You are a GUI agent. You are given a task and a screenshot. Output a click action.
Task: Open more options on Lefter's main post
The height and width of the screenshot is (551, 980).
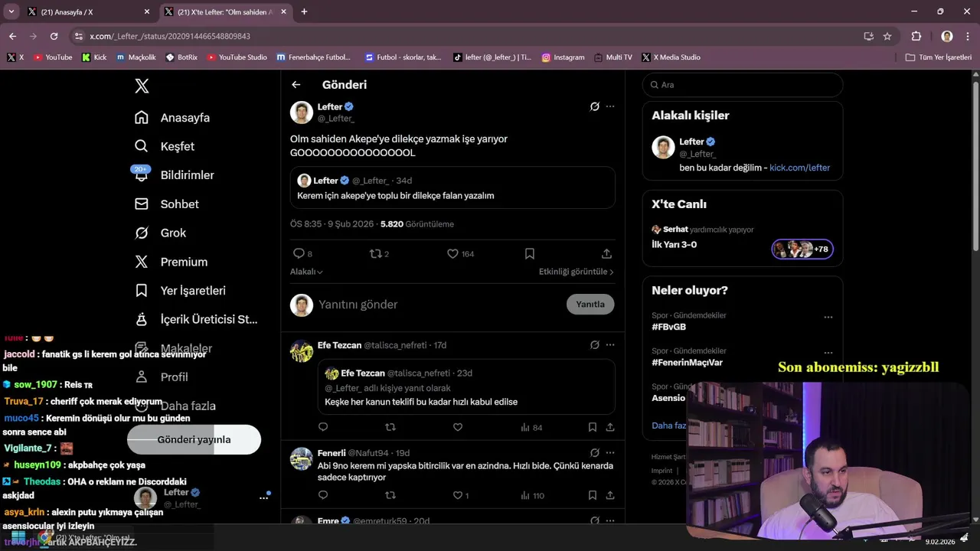point(610,106)
